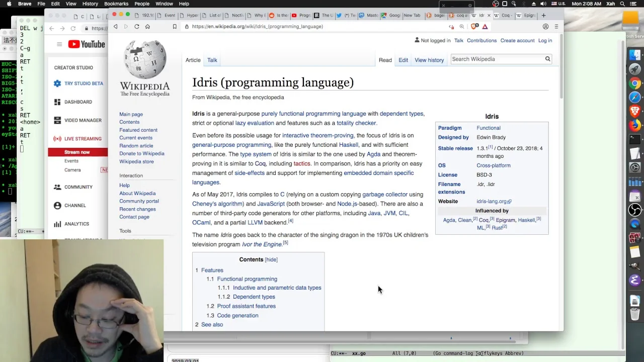Image resolution: width=644 pixels, height=362 pixels.
Task: Open the History menu
Action: pyautogui.click(x=90, y=4)
